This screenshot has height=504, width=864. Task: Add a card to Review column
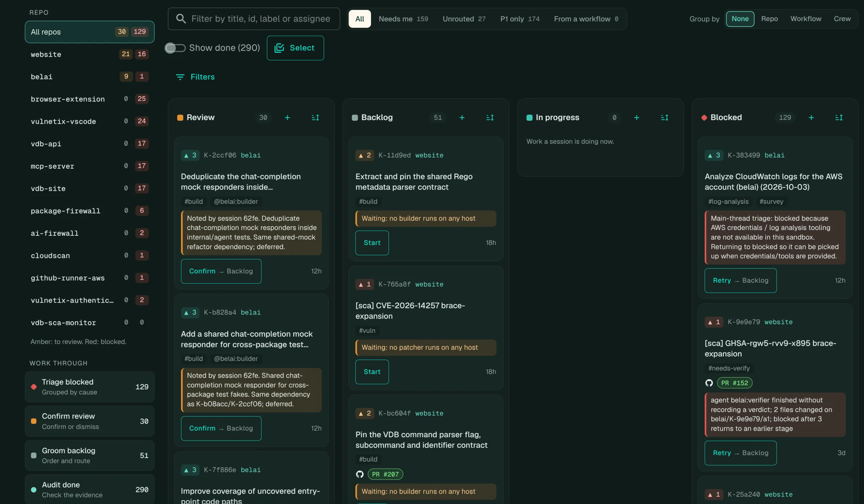tap(287, 118)
